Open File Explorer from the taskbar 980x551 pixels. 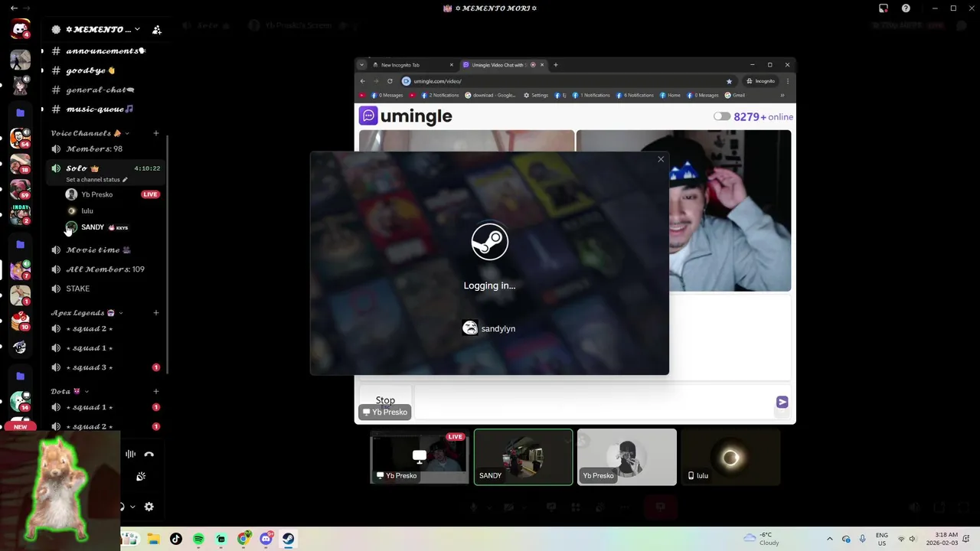coord(153,539)
